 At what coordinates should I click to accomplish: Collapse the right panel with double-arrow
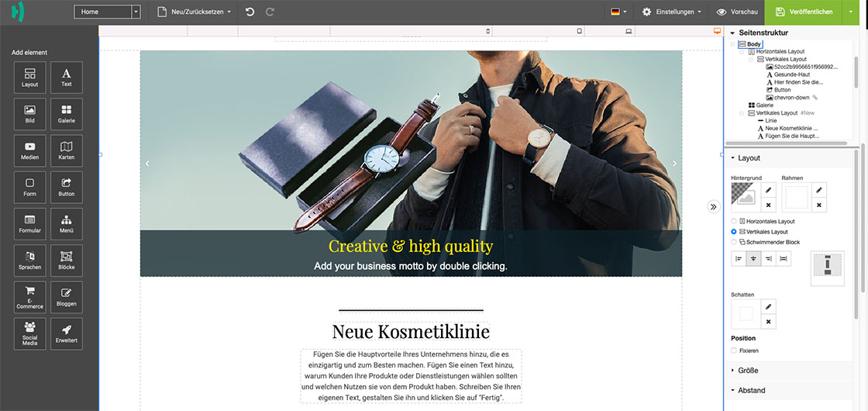click(713, 206)
